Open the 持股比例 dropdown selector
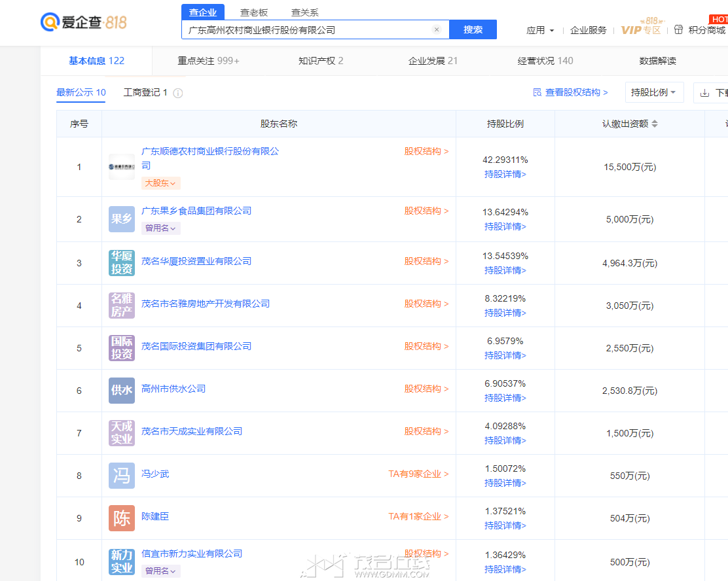 click(654, 92)
